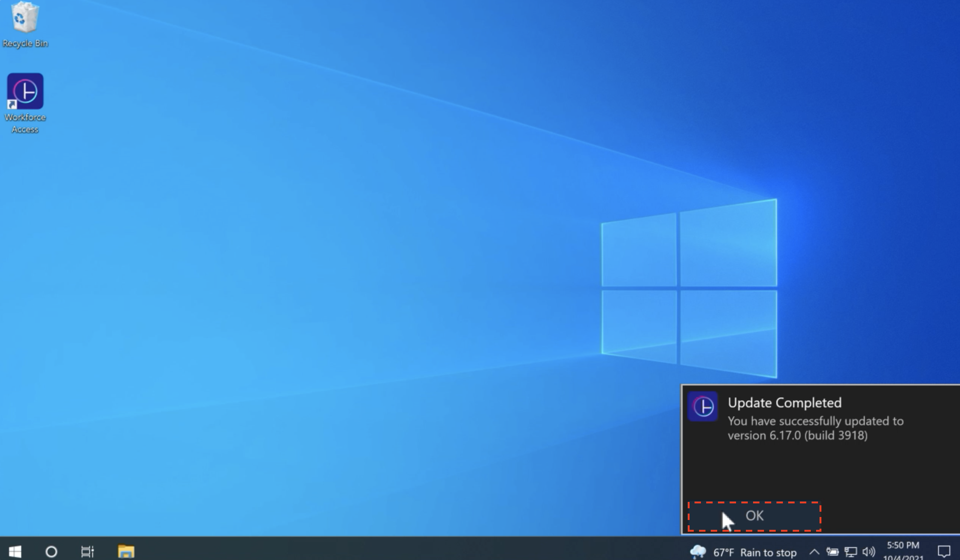Image resolution: width=960 pixels, height=560 pixels.
Task: Click the Workforce Access icon in notification
Action: point(703,406)
